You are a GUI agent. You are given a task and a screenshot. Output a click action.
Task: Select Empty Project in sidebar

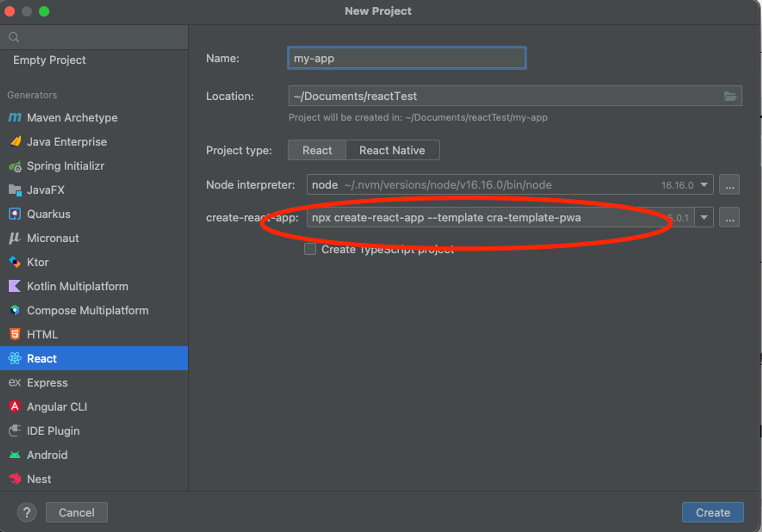(x=50, y=60)
